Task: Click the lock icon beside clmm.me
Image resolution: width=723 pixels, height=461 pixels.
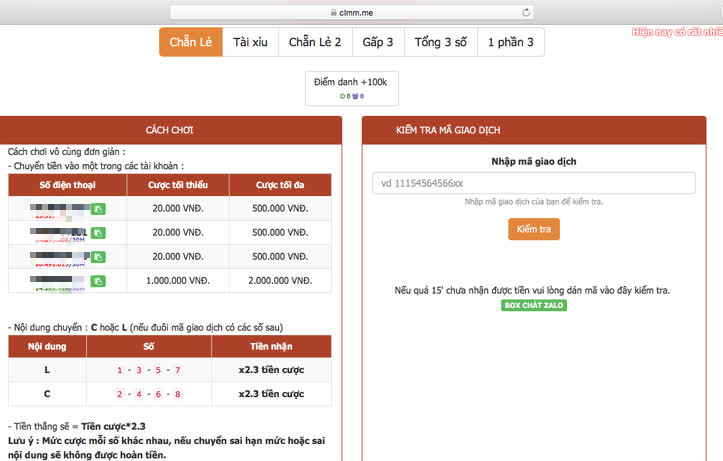Action: [333, 12]
